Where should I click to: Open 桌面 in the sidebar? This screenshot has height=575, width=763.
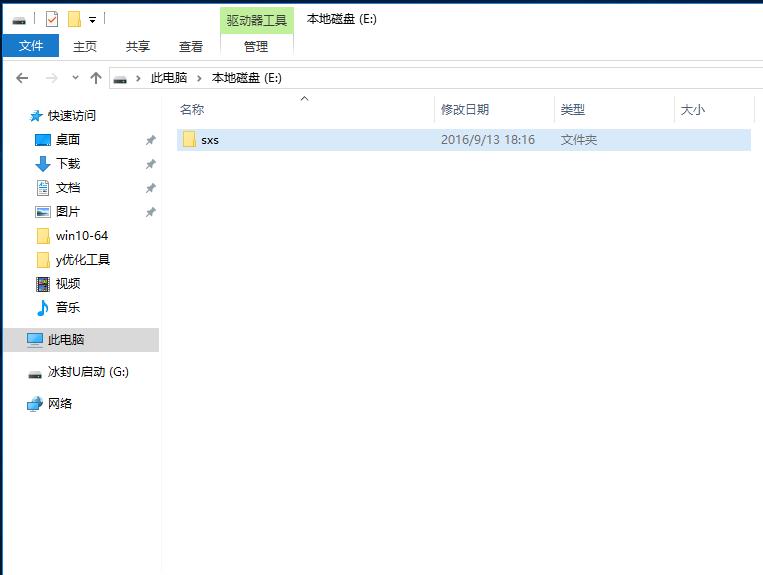tap(68, 140)
